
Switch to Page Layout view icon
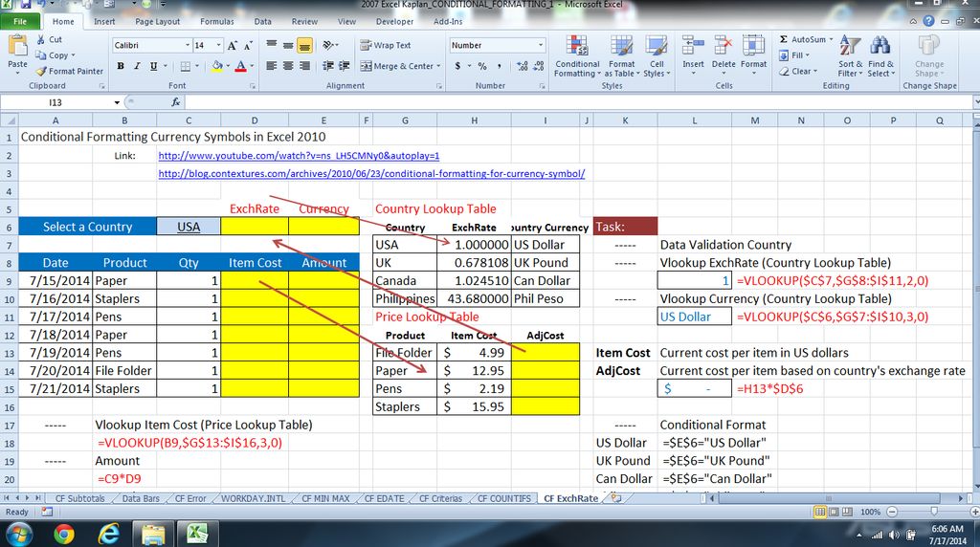pos(834,512)
